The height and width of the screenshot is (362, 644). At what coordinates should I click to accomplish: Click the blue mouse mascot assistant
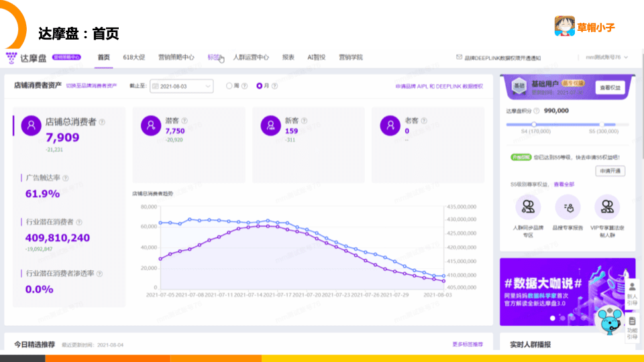610,320
